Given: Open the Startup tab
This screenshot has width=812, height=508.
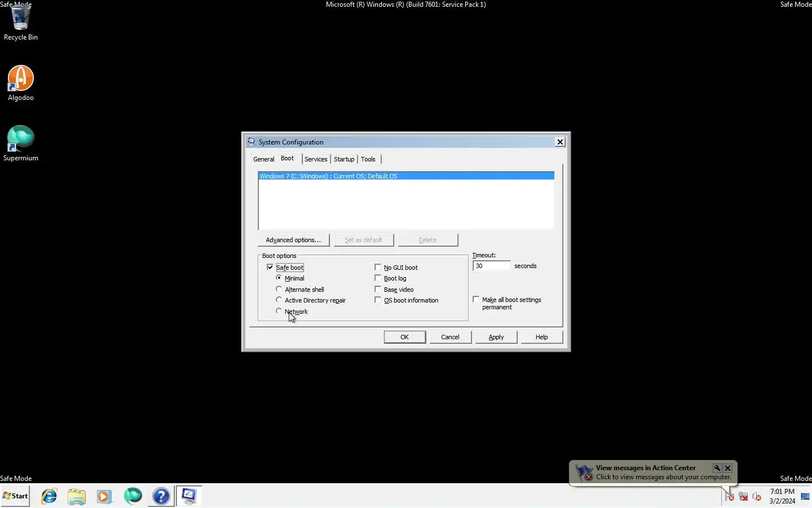Looking at the screenshot, I should 344,159.
